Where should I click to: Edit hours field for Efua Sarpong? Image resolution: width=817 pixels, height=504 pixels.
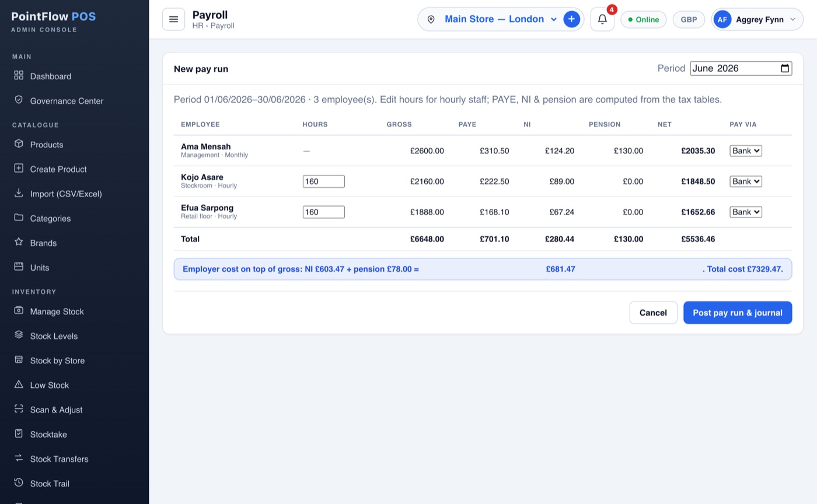[x=323, y=212]
